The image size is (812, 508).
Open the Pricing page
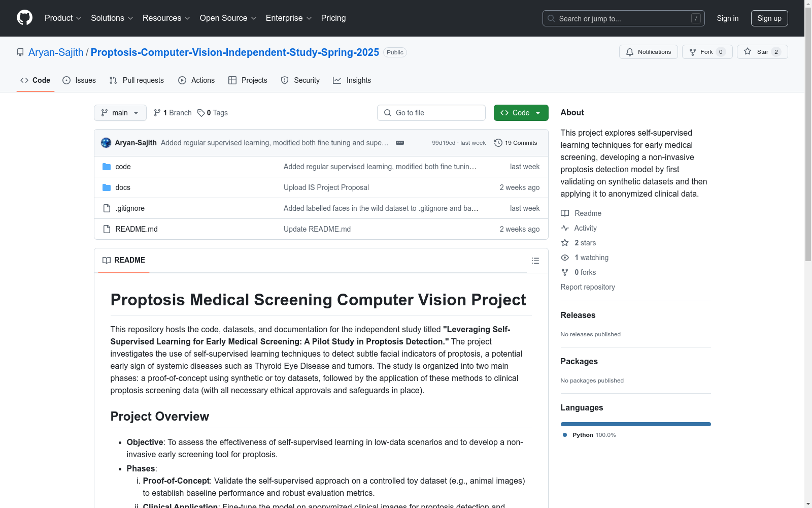click(x=333, y=18)
